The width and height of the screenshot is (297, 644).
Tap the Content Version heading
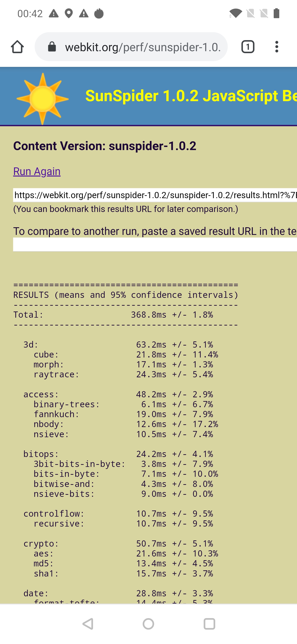[x=105, y=146]
